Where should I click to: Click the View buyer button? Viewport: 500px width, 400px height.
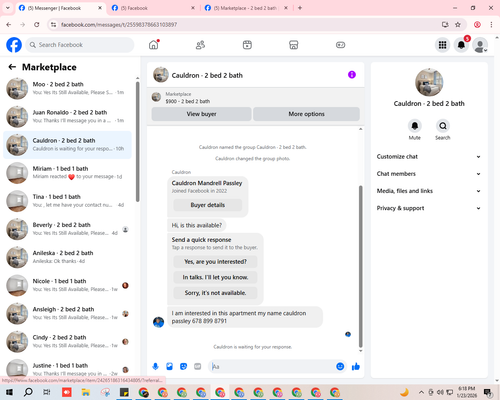(x=201, y=114)
